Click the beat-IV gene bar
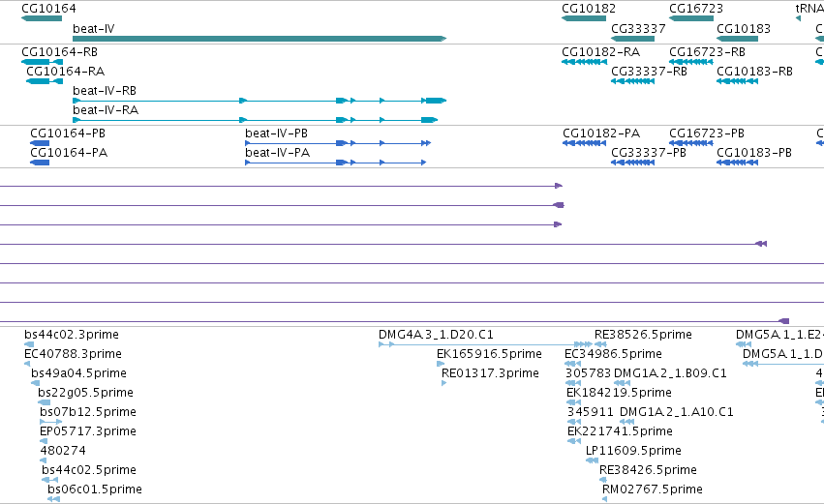 pos(259,39)
